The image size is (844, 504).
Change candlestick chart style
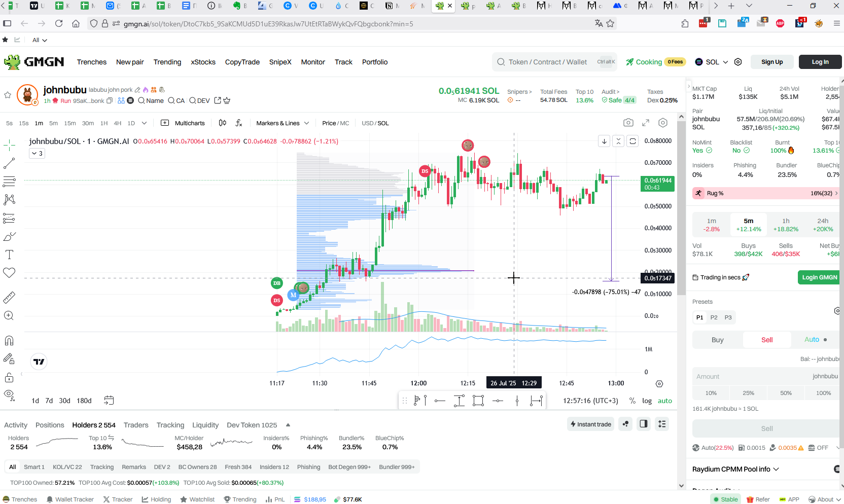pos(222,123)
